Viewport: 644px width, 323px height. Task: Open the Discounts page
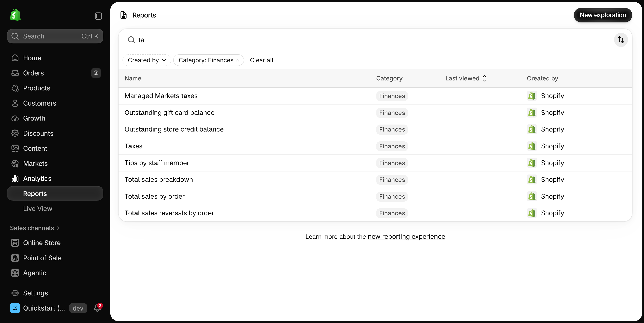tap(55, 133)
